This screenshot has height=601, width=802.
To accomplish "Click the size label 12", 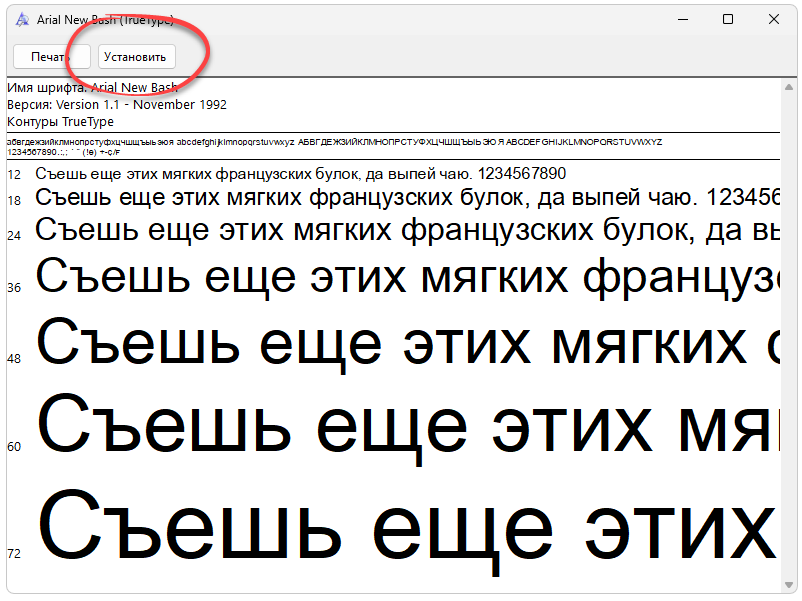I will 14,175.
